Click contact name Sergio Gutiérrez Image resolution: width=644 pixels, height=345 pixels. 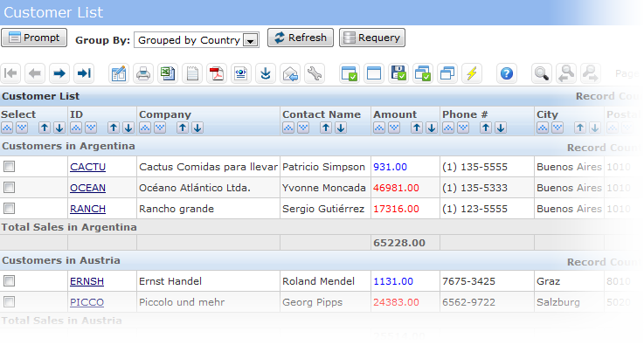323,209
